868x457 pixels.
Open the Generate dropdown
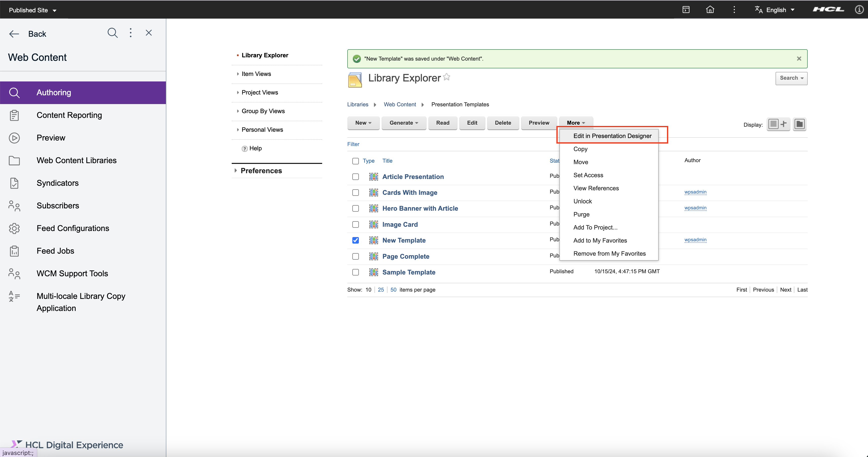pos(404,123)
